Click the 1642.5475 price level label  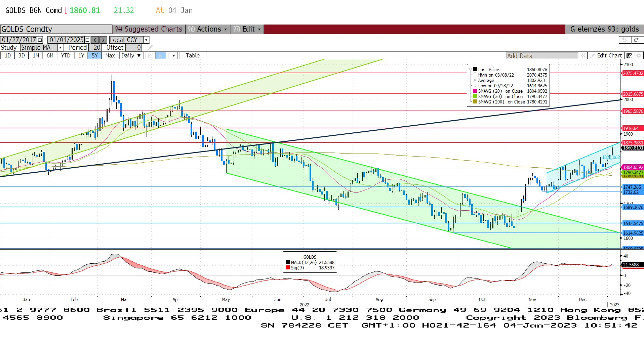point(632,223)
